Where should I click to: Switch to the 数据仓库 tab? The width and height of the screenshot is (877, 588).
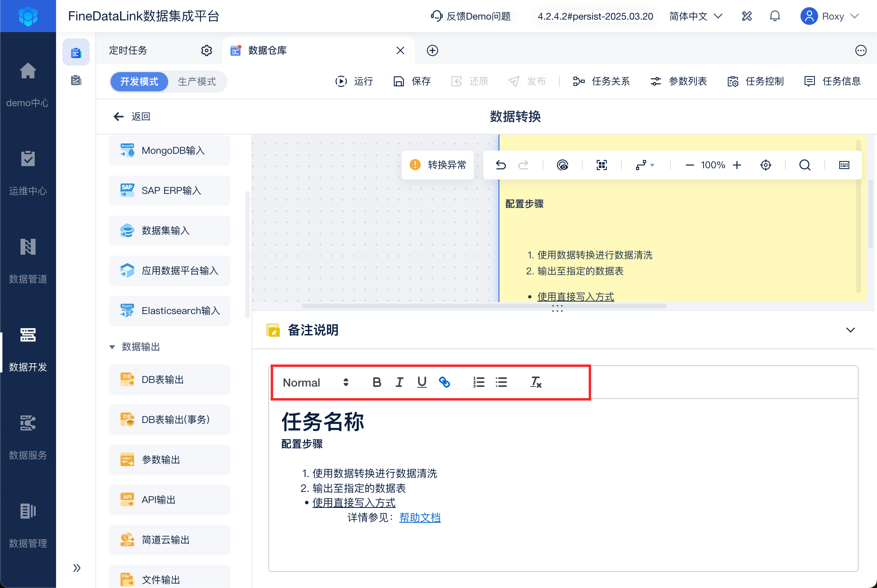318,50
